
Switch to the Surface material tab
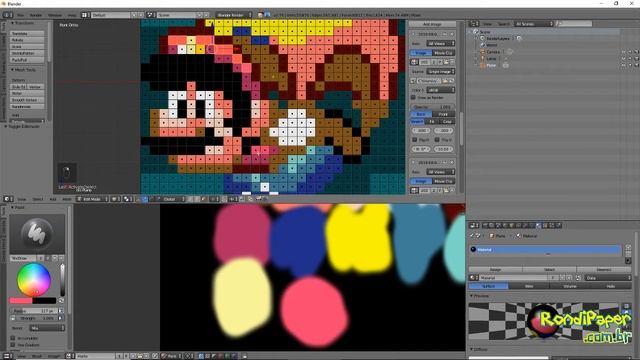(x=489, y=287)
